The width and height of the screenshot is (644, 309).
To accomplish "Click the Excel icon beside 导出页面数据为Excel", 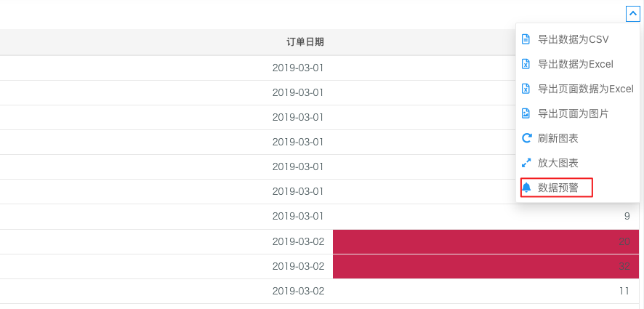I will (x=526, y=89).
